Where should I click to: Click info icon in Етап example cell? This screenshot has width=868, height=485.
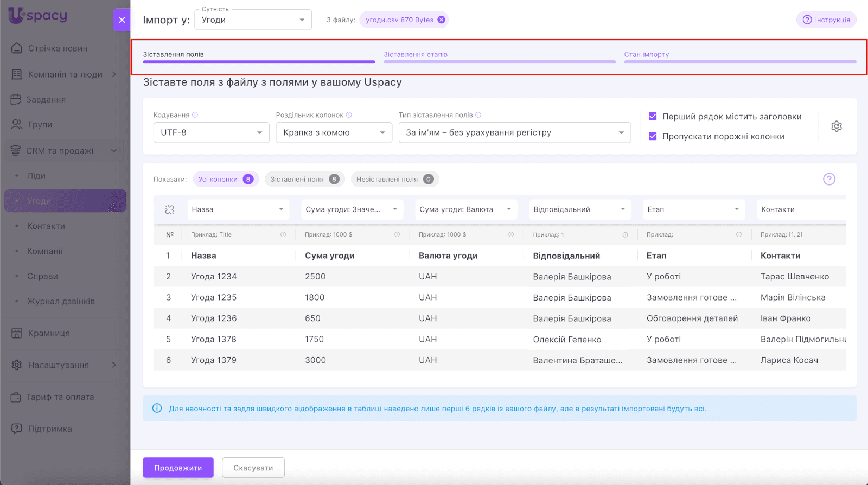point(739,234)
